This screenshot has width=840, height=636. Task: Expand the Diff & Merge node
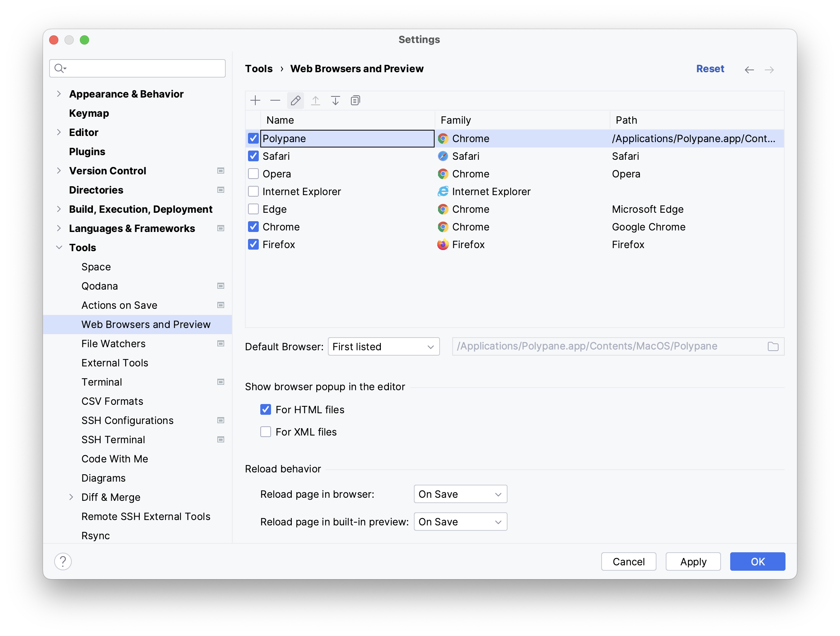point(71,497)
